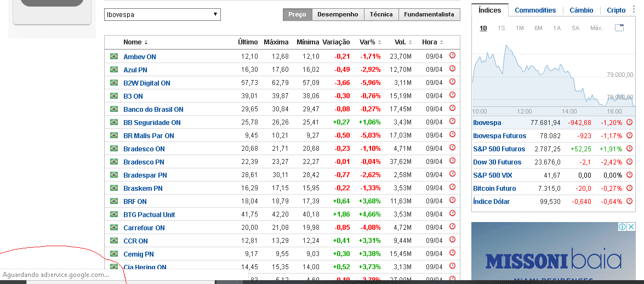Image resolution: width=644 pixels, height=284 pixels.
Task: Open the BTG Pactual Unit link
Action: pos(149,214)
